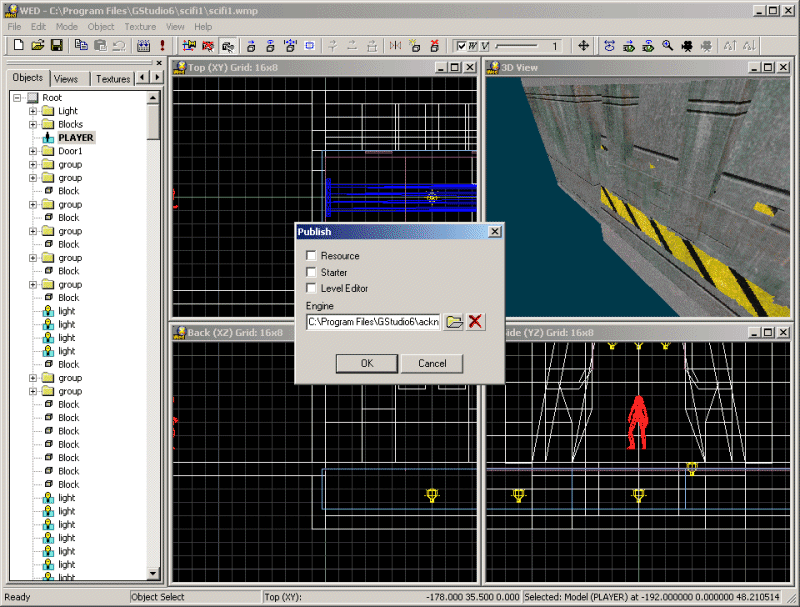Click the magnifying glass zoom icon
The width and height of the screenshot is (800, 607).
coord(668,46)
